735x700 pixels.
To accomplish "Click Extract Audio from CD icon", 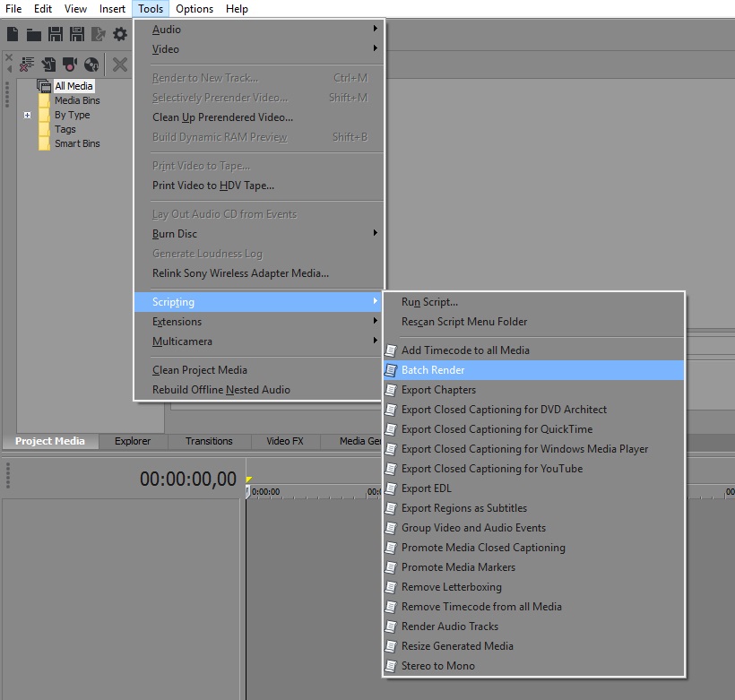I will point(91,65).
